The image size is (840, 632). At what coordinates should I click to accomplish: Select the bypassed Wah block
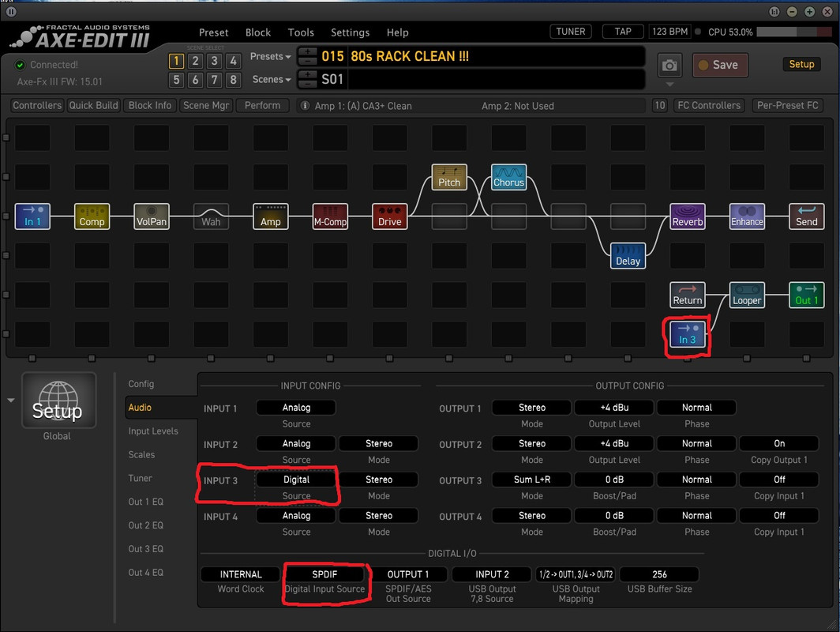coord(211,216)
